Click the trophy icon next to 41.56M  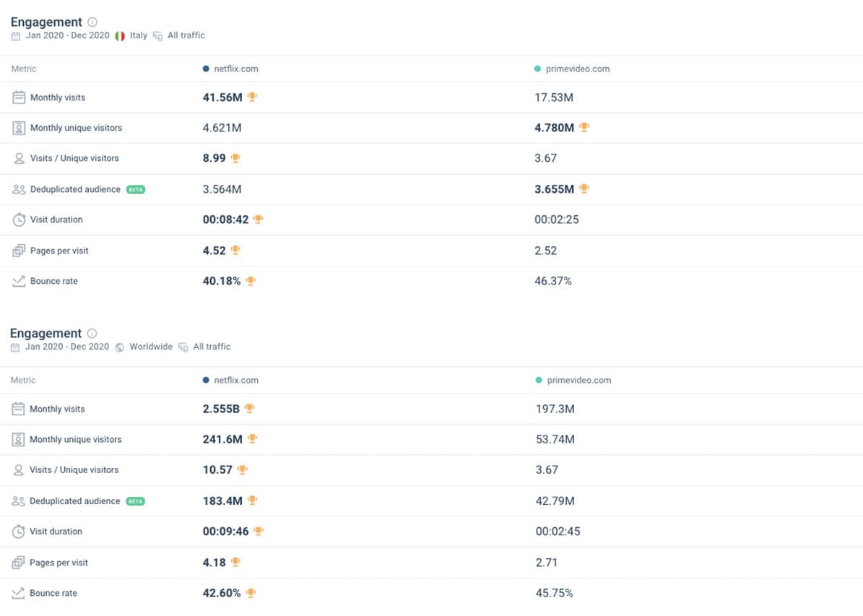tap(252, 97)
